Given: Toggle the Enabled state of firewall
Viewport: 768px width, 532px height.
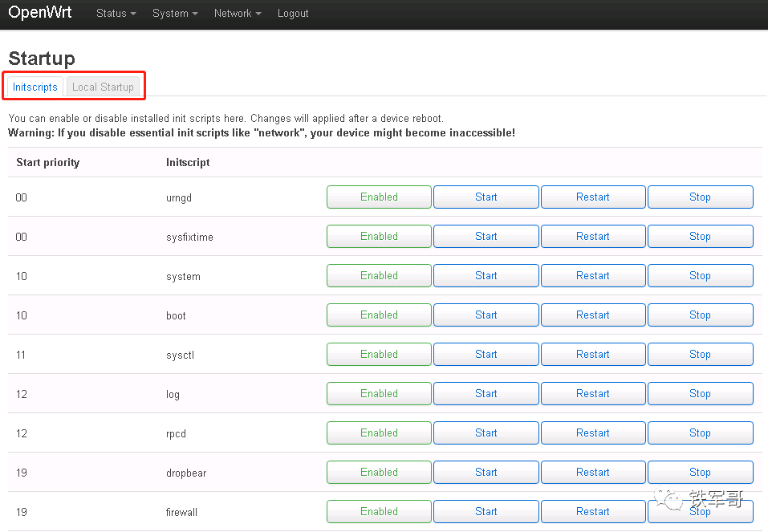Looking at the screenshot, I should tap(378, 511).
